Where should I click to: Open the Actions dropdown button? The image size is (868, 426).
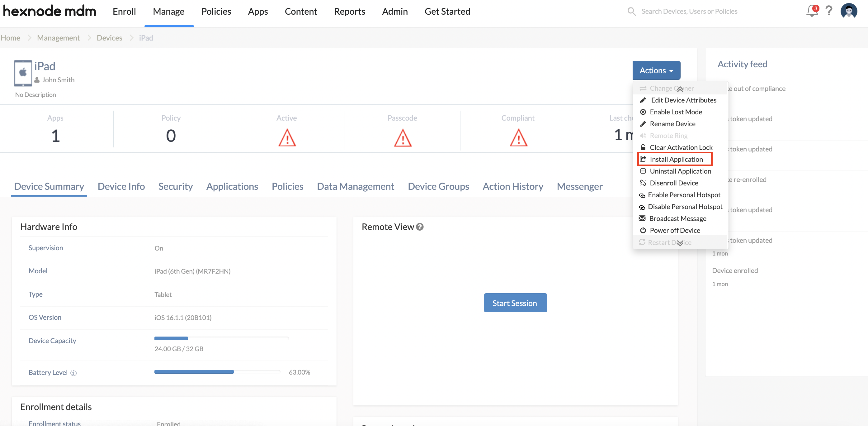click(656, 70)
